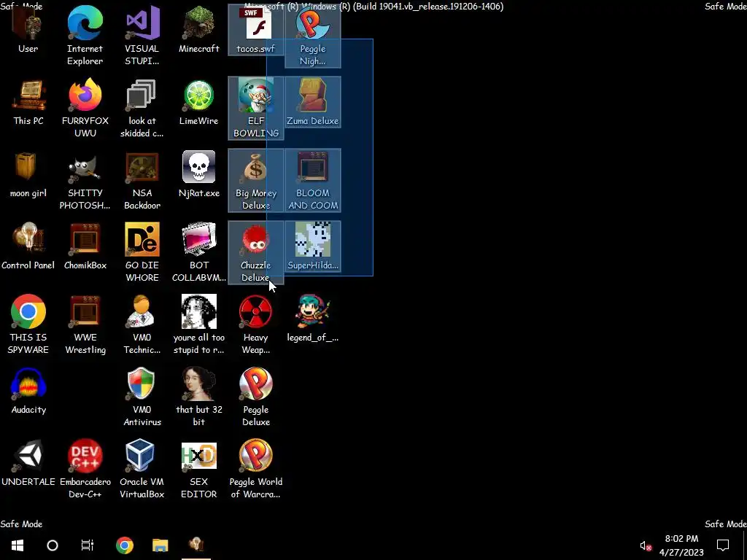This screenshot has width=747, height=560.
Task: Open the Windows Start menu
Action: (x=18, y=545)
